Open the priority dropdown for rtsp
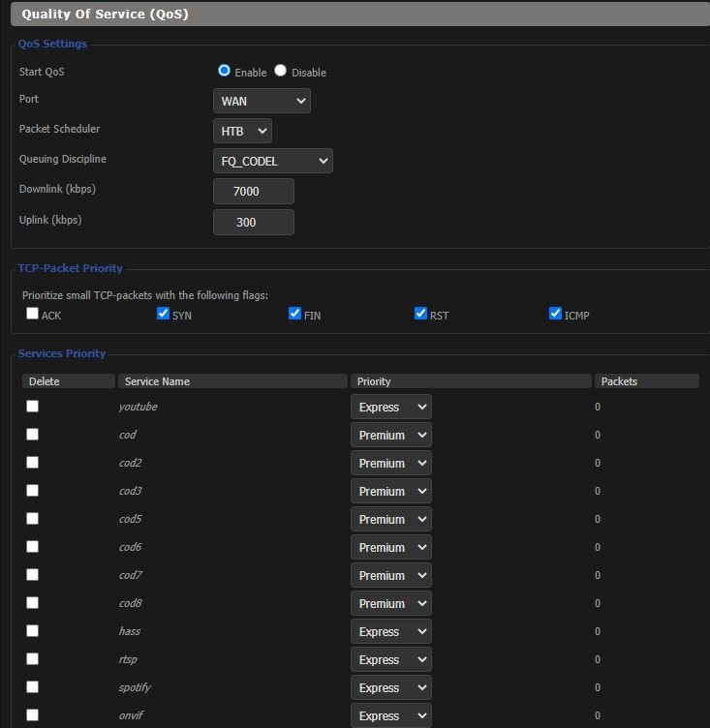Image resolution: width=710 pixels, height=728 pixels. pos(390,660)
